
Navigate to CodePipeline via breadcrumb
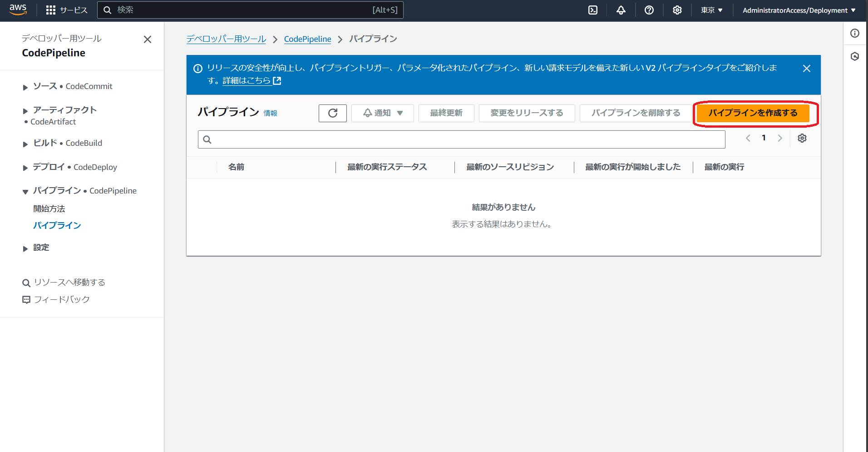coord(307,39)
